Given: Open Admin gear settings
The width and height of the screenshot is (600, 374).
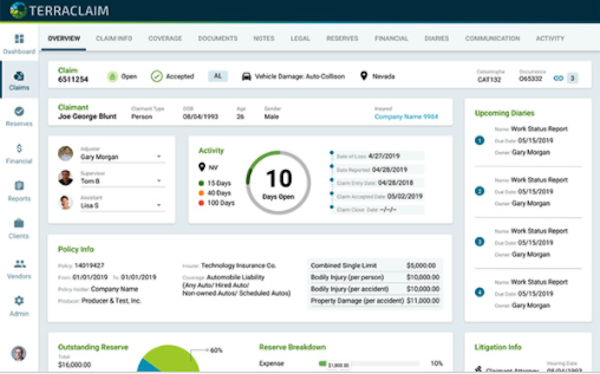Looking at the screenshot, I should 19,301.
